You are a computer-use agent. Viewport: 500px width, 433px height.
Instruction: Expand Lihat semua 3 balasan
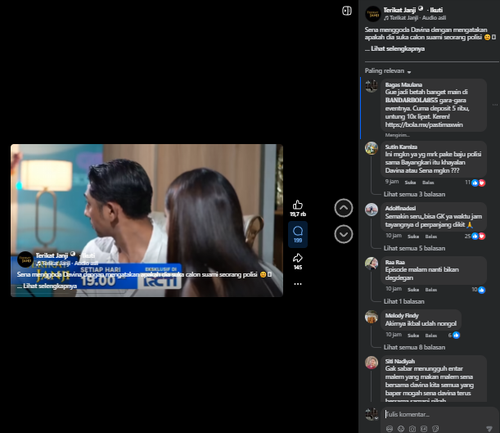point(414,194)
